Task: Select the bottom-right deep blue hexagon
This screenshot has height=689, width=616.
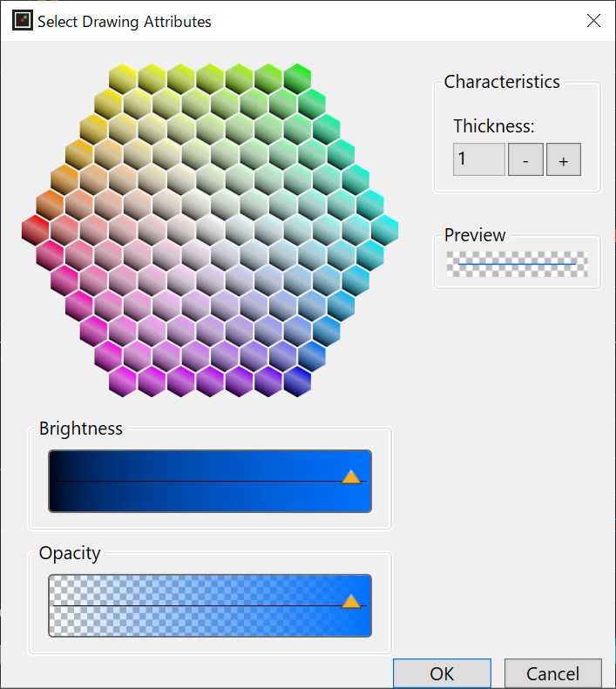Action: (297, 381)
